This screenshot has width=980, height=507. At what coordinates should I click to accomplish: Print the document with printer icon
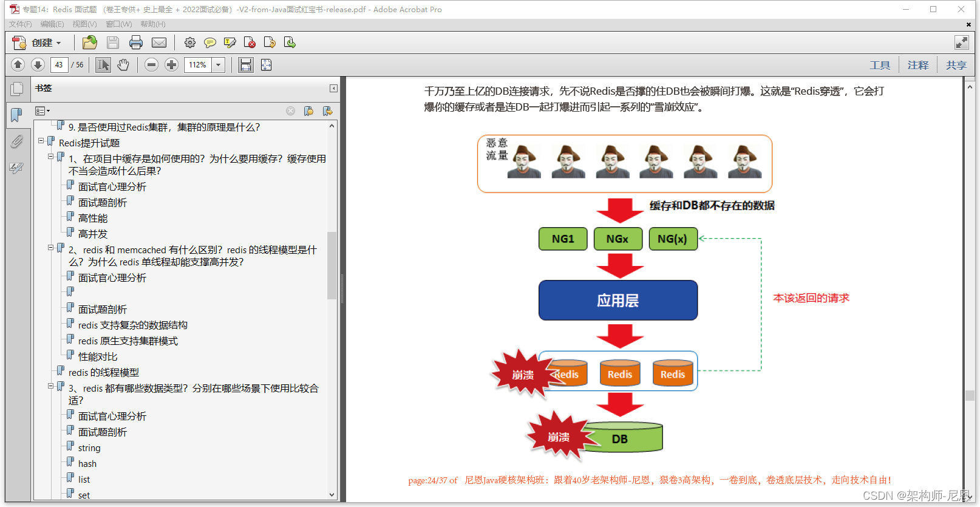click(x=136, y=43)
